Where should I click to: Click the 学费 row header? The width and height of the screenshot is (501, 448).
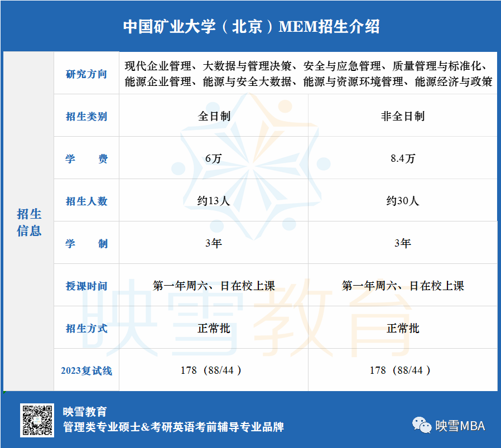pyautogui.click(x=86, y=158)
